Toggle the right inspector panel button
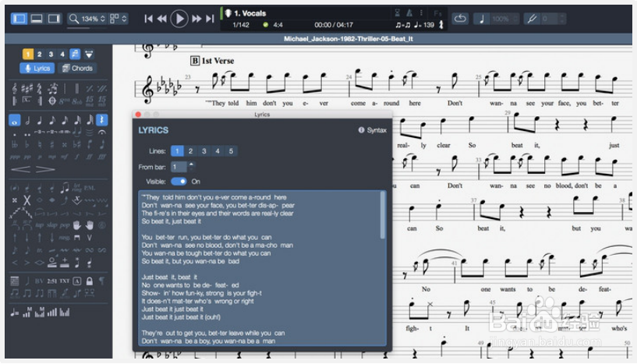This screenshot has width=637, height=364. click(54, 19)
